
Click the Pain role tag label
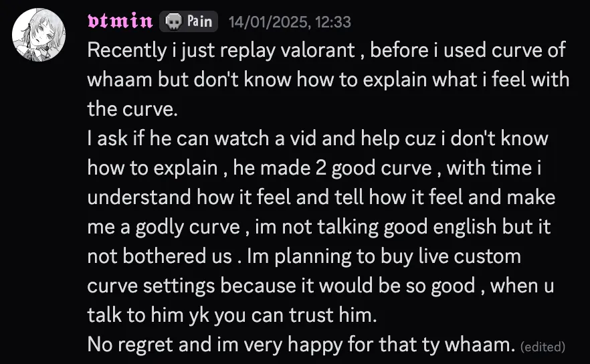199,21
